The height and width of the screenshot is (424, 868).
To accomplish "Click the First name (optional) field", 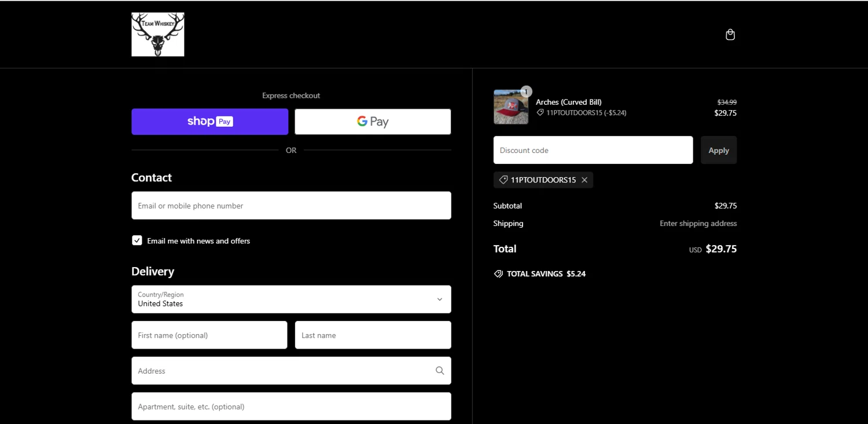I will (209, 335).
